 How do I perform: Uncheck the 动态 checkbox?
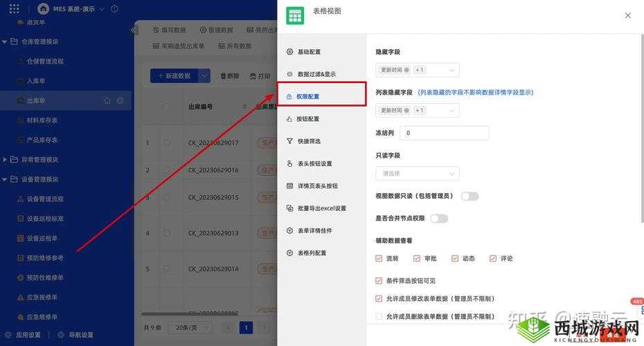click(455, 259)
